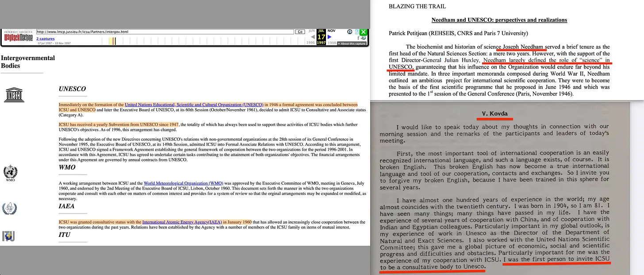The width and height of the screenshot is (644, 275).
Task: Open the '2 captures' link
Action: (46, 39)
